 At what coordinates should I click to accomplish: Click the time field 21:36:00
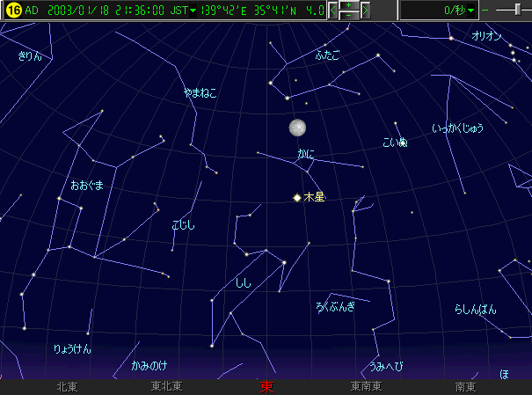pos(137,11)
